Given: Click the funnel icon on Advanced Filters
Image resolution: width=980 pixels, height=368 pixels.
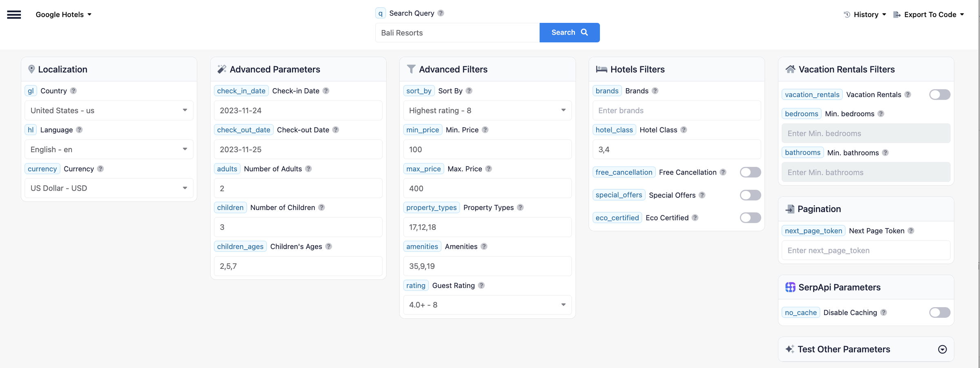Looking at the screenshot, I should click(411, 69).
